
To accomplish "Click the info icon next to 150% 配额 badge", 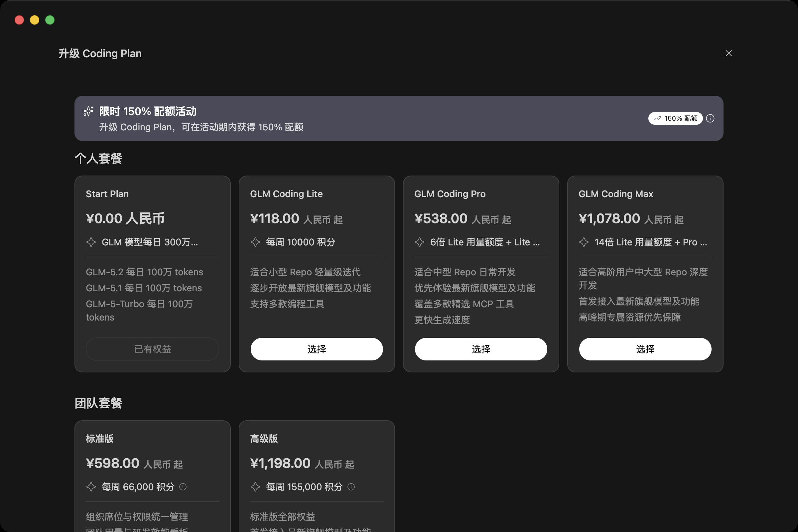I will click(x=710, y=118).
